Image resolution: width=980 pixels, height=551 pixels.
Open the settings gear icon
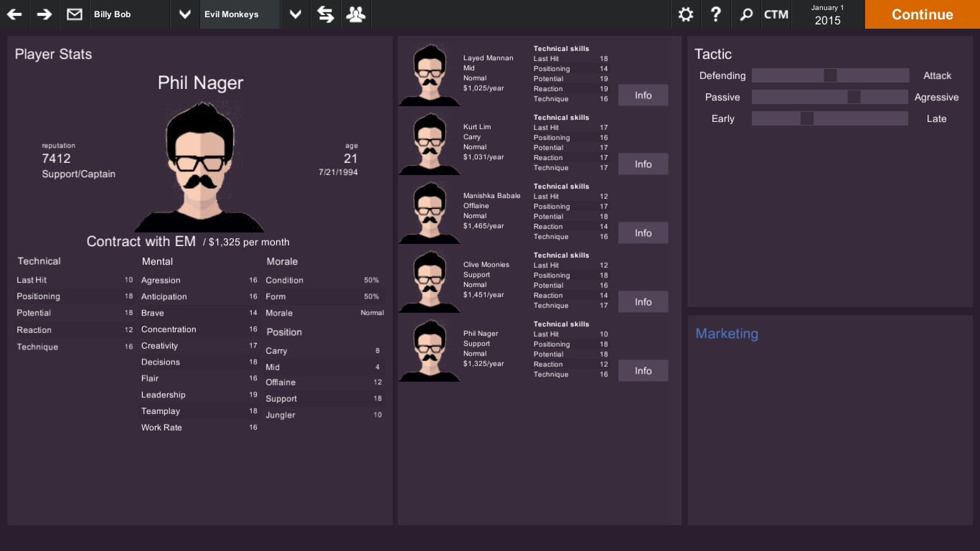tap(685, 14)
